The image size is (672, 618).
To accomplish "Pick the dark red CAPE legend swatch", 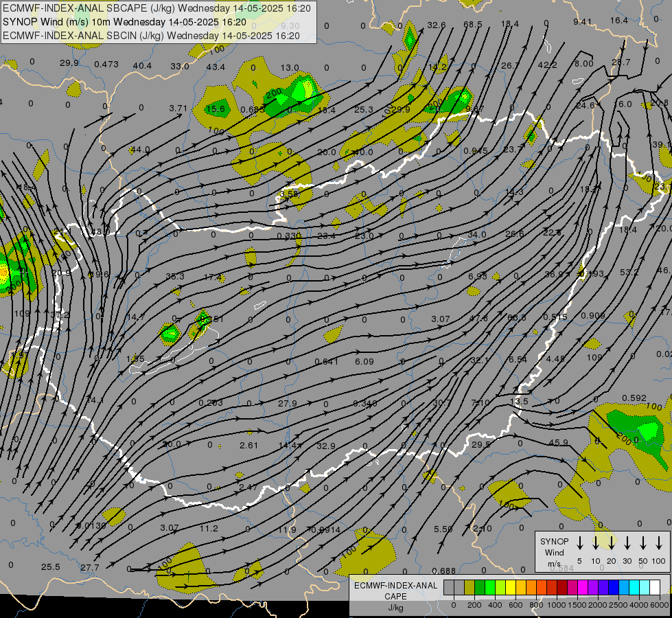I will click(x=562, y=587).
